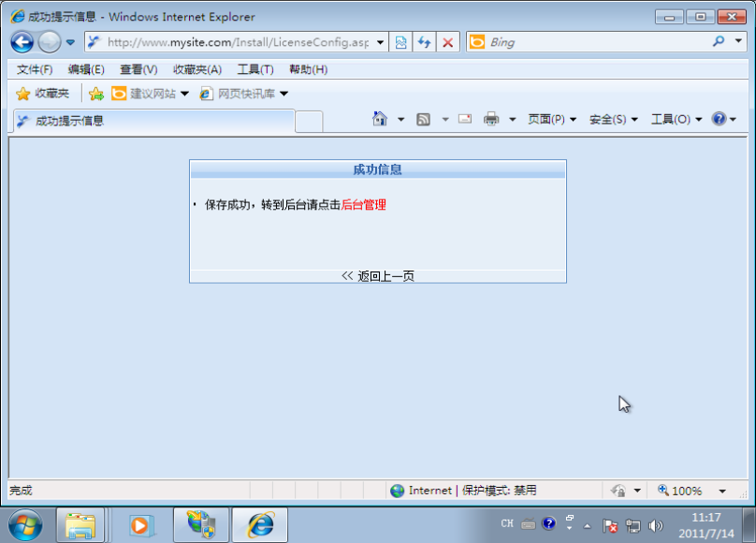Open Windows Media Player from taskbar
The width and height of the screenshot is (756, 543).
point(141,525)
